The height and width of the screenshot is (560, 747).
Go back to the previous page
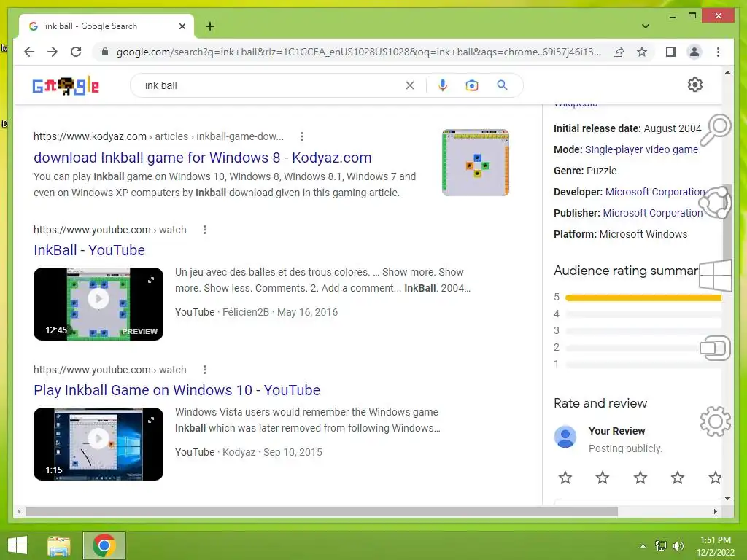pyautogui.click(x=29, y=52)
